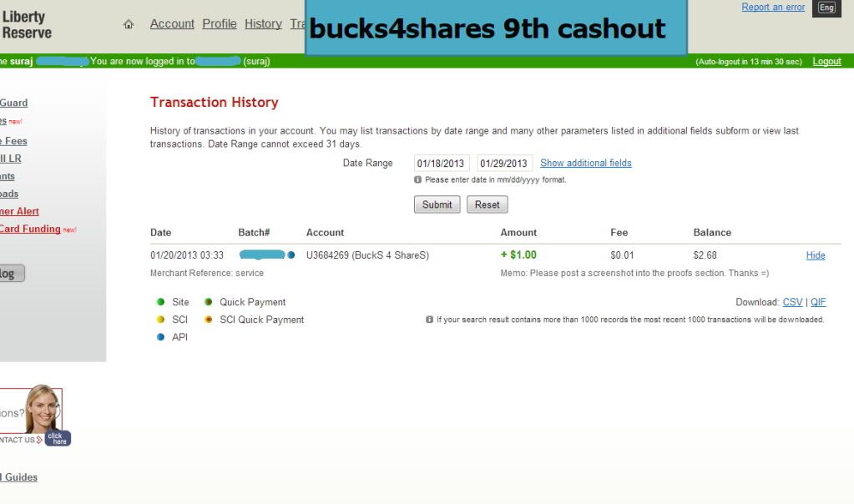Screen dimensions: 854x504
Task: Click the date format info icon
Action: 417,179
